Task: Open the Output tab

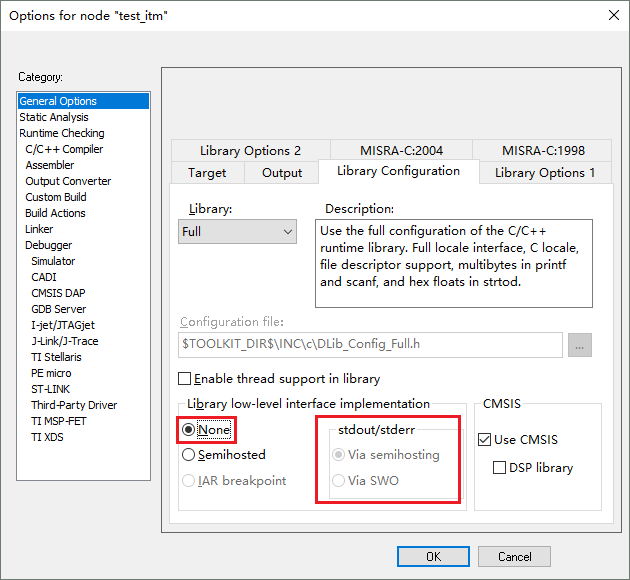Action: 282,173
